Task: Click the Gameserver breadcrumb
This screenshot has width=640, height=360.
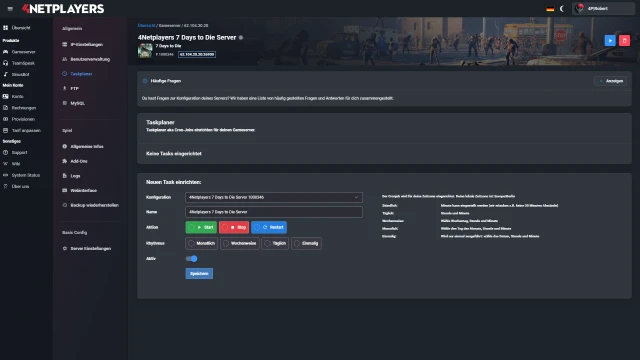Action: click(x=169, y=25)
